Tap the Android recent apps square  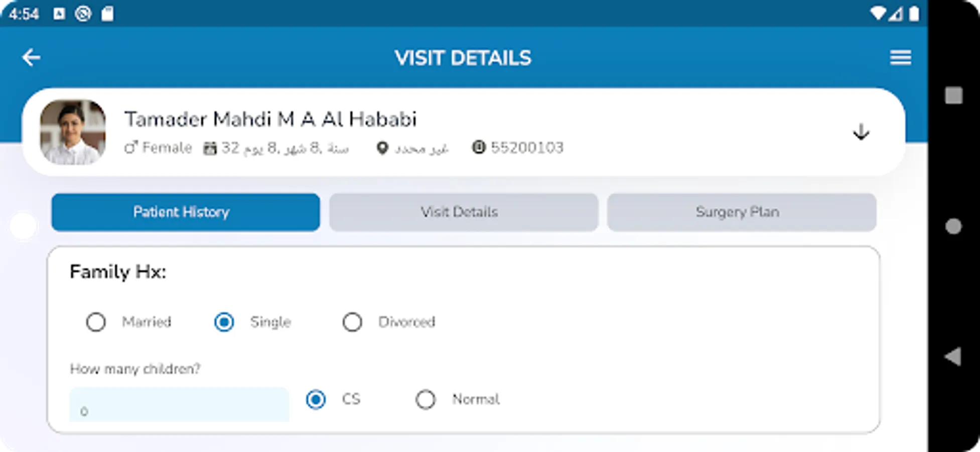(953, 95)
